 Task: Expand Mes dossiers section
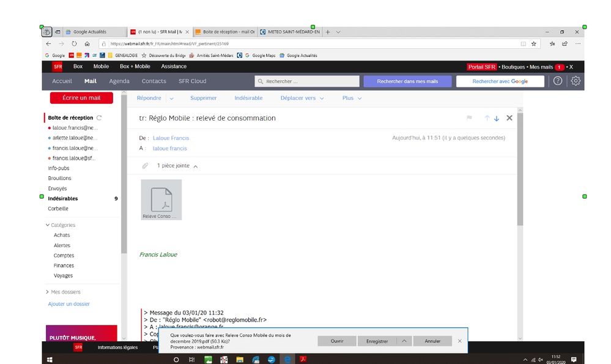point(48,292)
